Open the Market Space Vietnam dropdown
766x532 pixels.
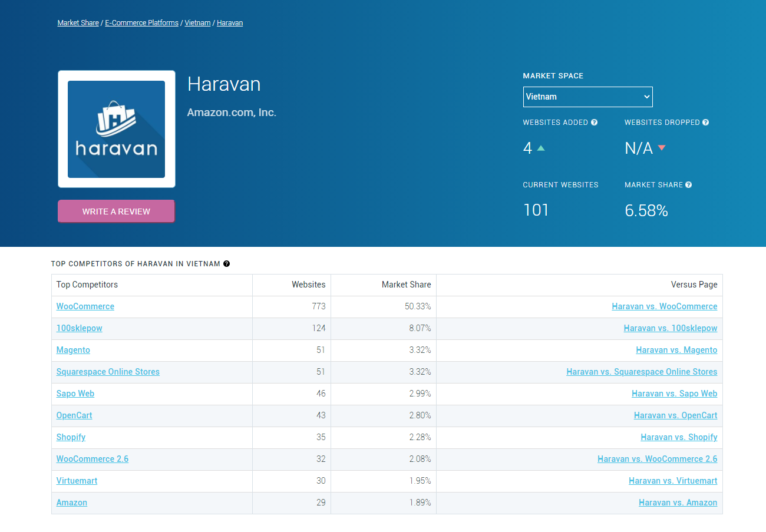(x=587, y=97)
